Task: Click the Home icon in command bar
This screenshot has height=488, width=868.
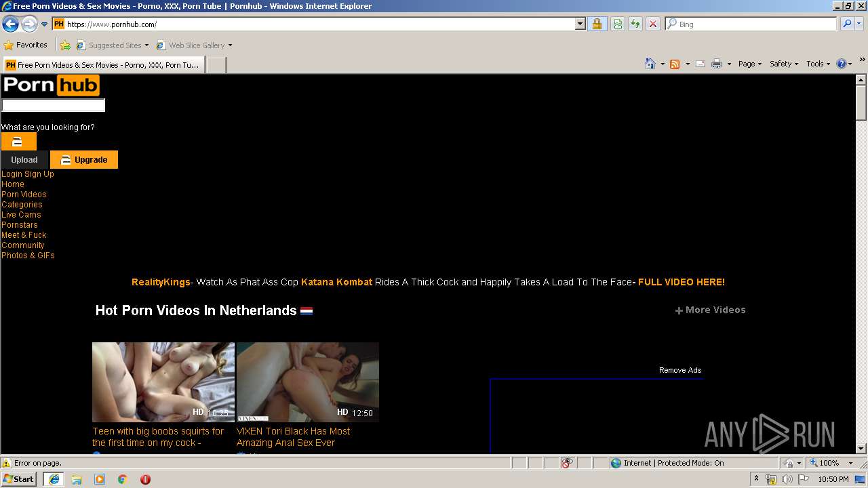Action: (650, 64)
